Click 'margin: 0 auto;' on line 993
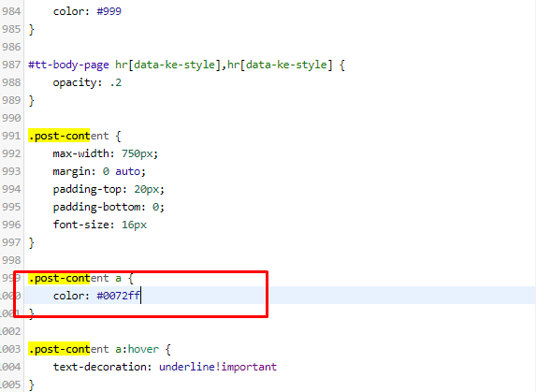This screenshot has width=536, height=392. (x=99, y=171)
